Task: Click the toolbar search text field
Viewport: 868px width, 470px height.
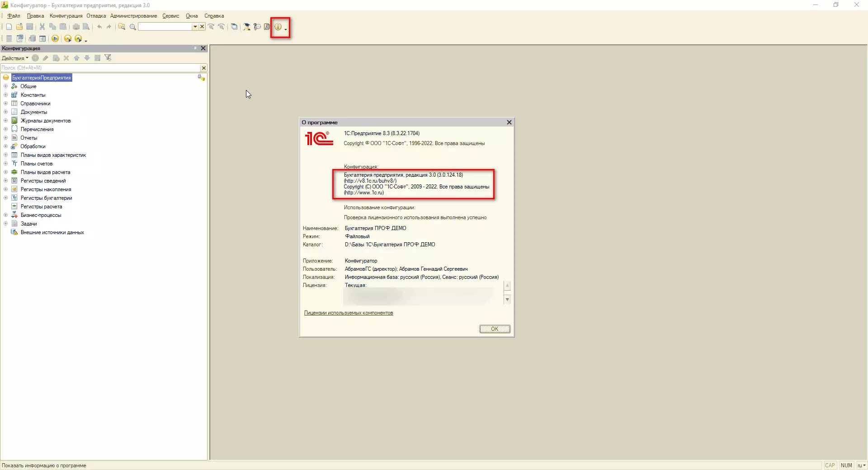Action: 165,27
